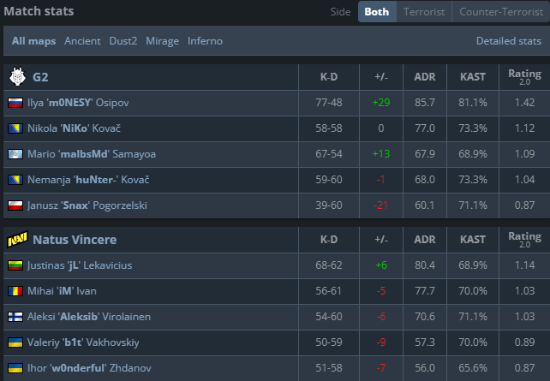
Task: Click the Russian flag beside m0NESY
Action: pyautogui.click(x=15, y=103)
